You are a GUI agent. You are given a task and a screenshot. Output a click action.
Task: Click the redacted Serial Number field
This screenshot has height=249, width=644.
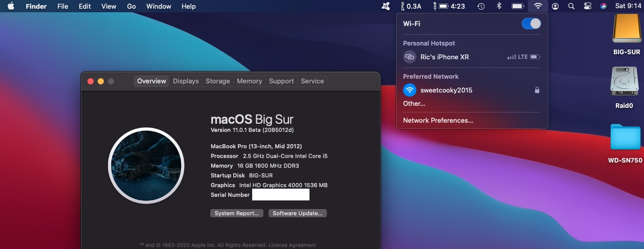click(x=281, y=195)
